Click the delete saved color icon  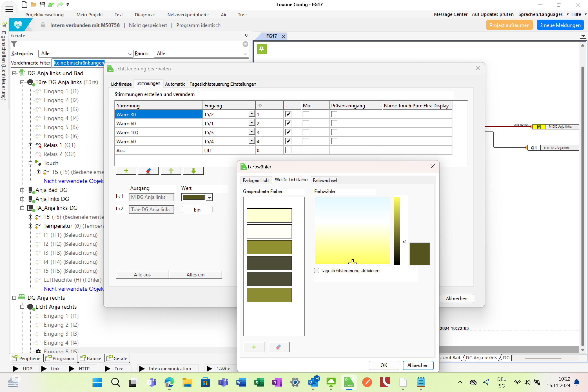(278, 346)
